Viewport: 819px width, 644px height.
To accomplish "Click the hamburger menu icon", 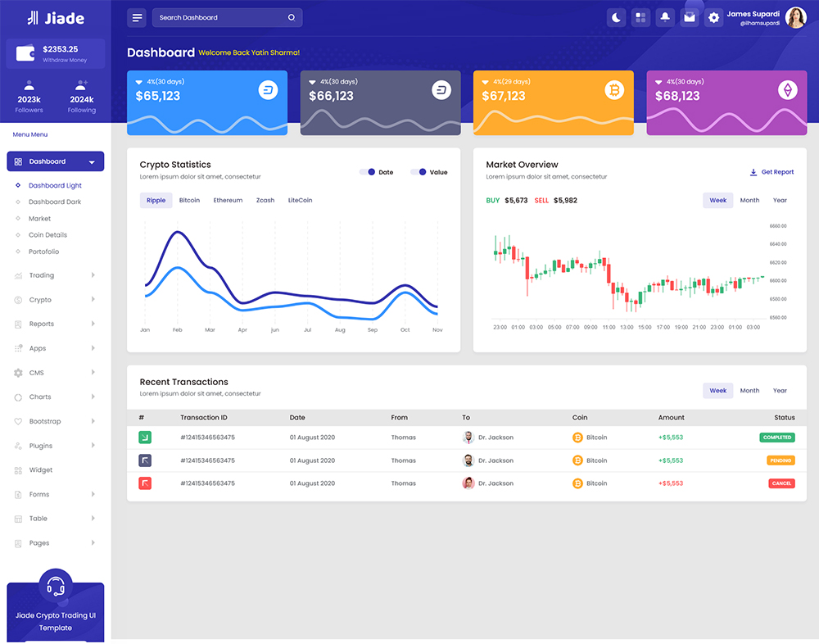I will [x=138, y=18].
